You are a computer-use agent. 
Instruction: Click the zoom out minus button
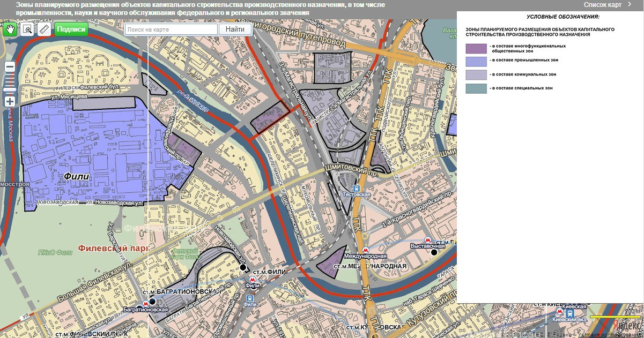(x=10, y=67)
